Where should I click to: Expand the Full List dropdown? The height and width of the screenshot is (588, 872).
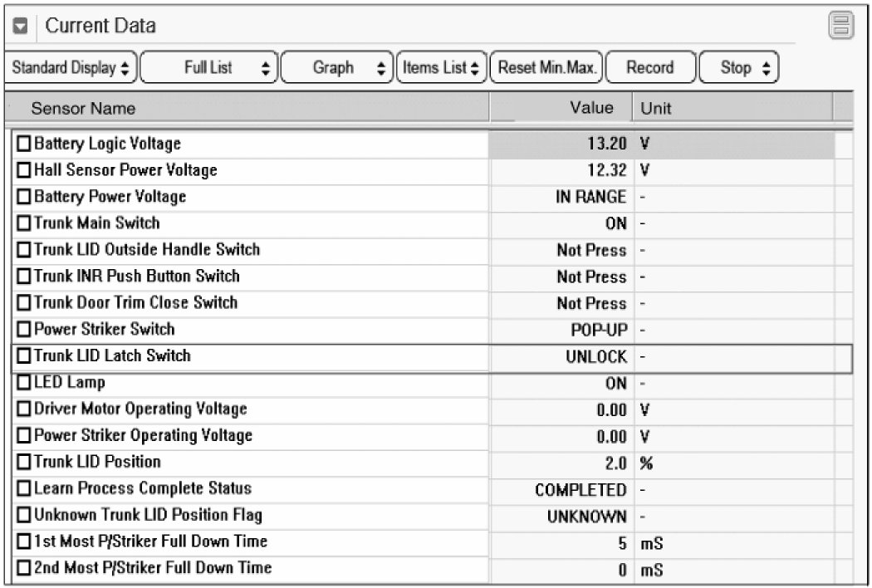coord(209,68)
